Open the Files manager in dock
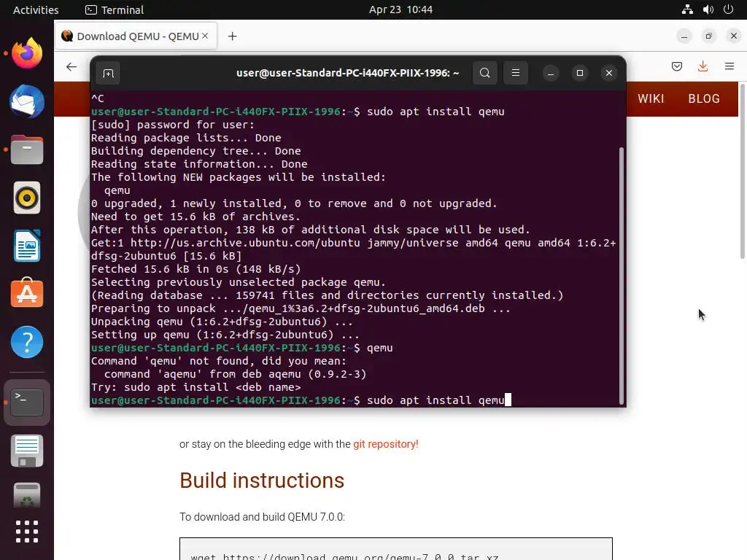Viewport: 747px width, 560px height. [x=27, y=149]
